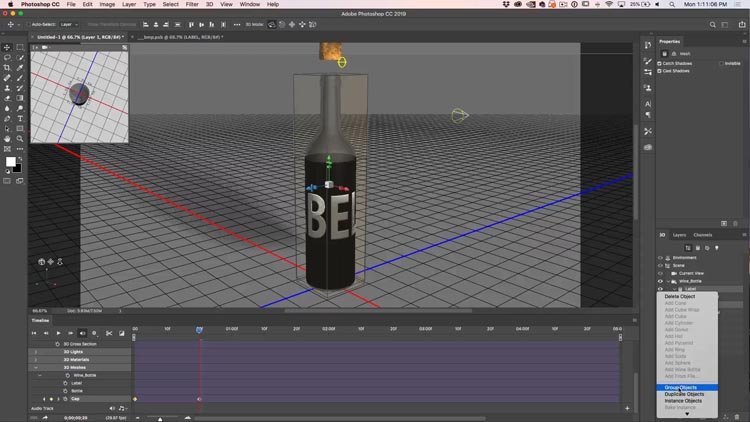Select the Brush tool

click(x=20, y=78)
